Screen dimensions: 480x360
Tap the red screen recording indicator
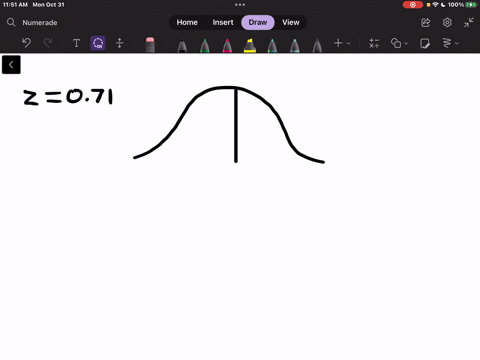(x=413, y=5)
